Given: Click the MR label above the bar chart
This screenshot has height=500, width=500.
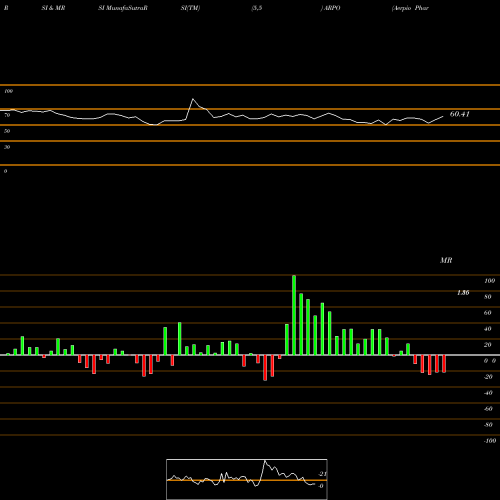Looking at the screenshot, I should [x=446, y=260].
